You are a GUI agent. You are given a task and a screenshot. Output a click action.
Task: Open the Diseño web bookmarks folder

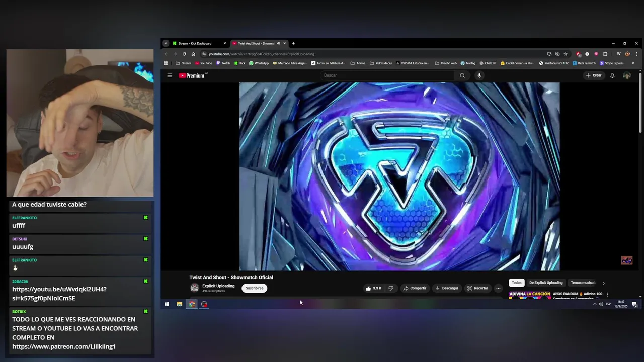(x=446, y=63)
